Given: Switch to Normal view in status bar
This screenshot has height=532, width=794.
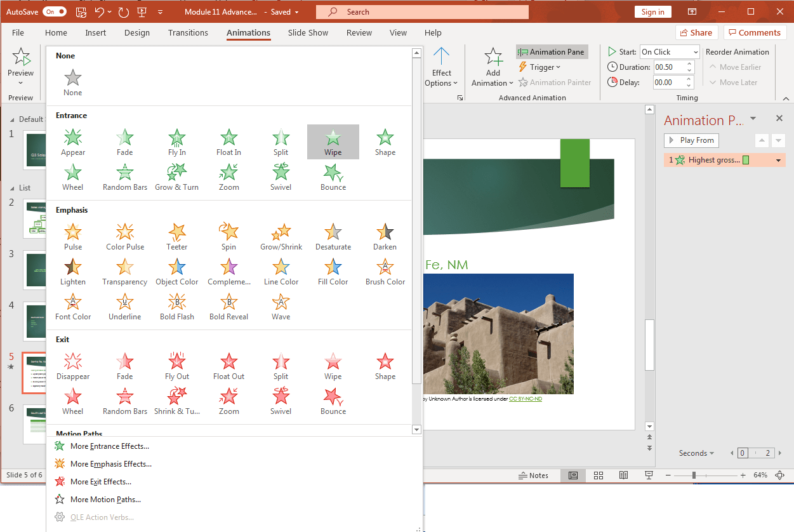Looking at the screenshot, I should coord(573,475).
